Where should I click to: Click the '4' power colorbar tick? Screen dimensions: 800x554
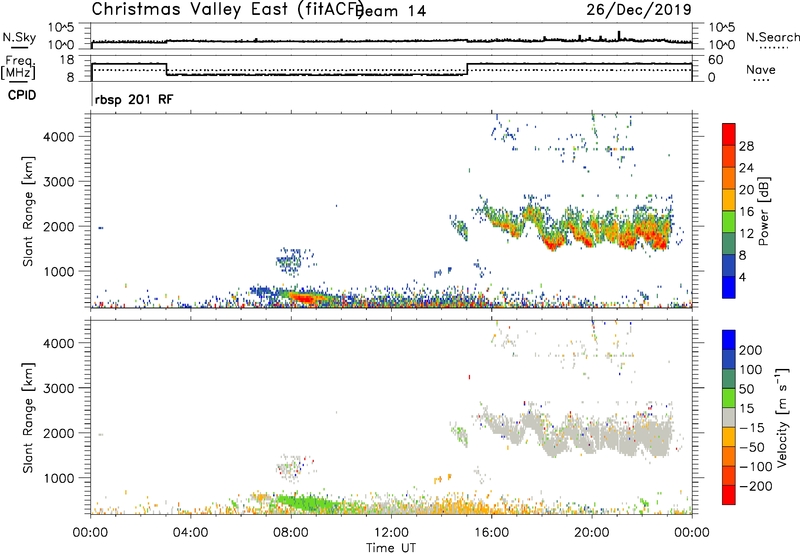(x=742, y=277)
